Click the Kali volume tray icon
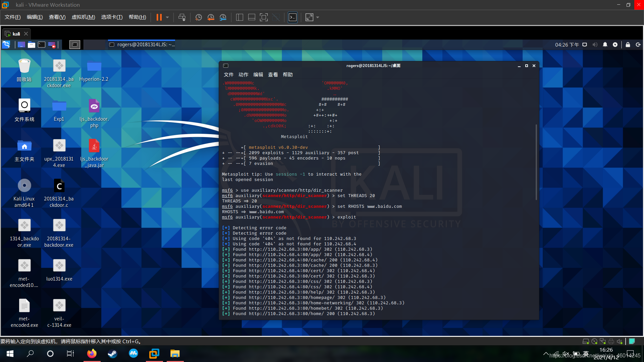644x362 pixels. [595, 45]
